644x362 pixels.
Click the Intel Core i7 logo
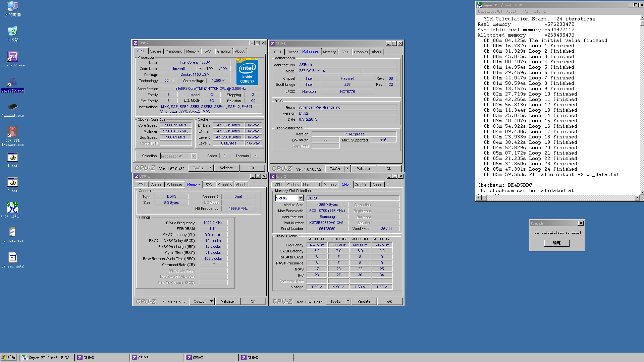[247, 71]
